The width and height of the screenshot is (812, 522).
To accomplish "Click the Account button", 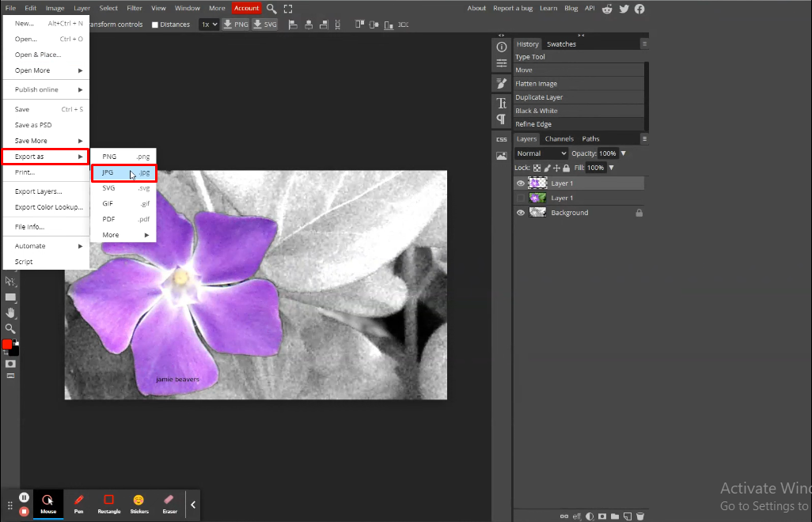I will [246, 8].
